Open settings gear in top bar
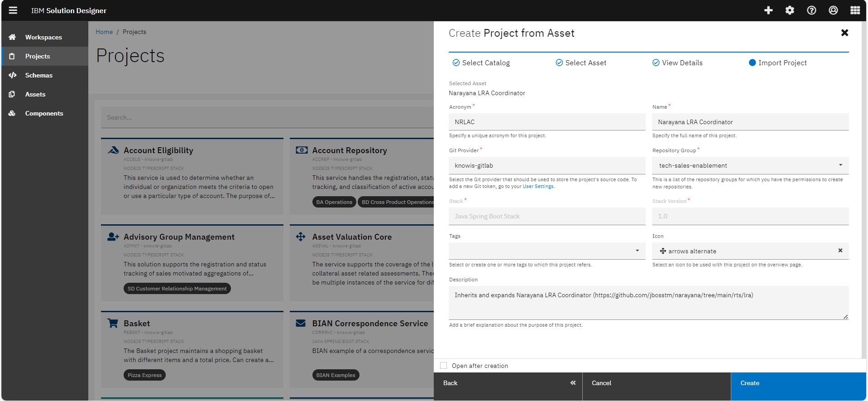868x401 pixels. pos(790,10)
